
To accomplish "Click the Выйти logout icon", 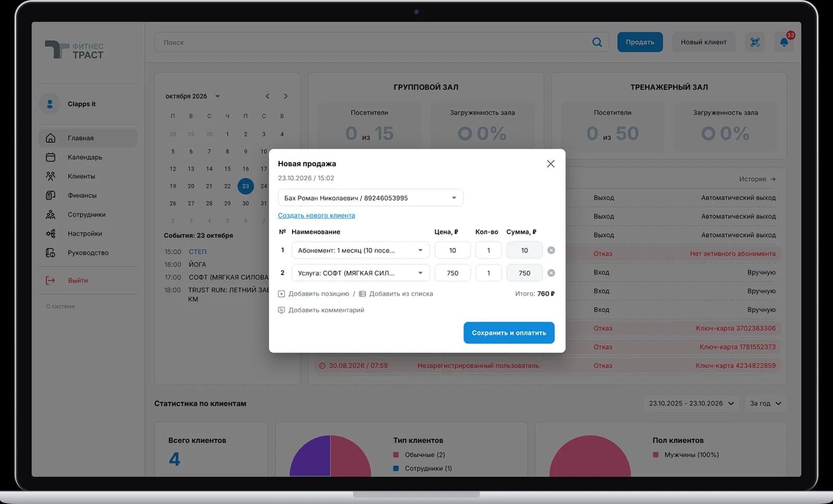I will (51, 280).
